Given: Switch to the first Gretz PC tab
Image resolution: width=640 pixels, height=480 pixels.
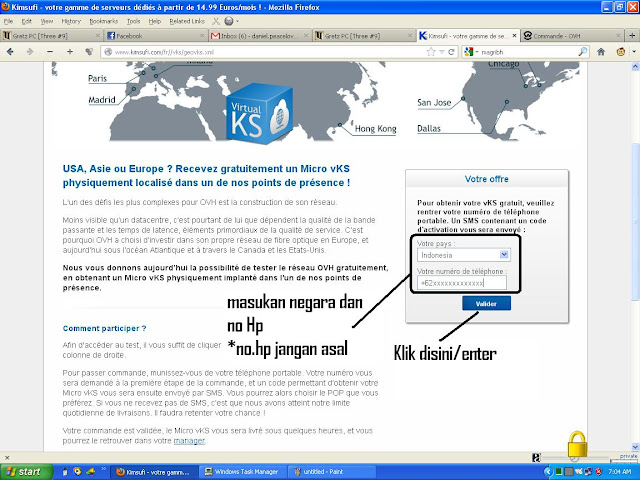Looking at the screenshot, I should pyautogui.click(x=51, y=36).
